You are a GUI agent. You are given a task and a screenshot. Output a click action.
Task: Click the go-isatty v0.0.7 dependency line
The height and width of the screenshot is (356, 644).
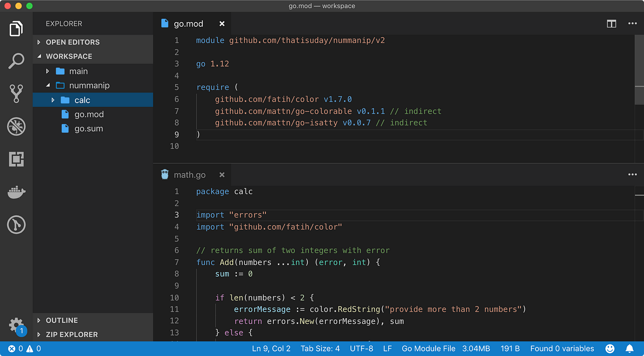(321, 123)
